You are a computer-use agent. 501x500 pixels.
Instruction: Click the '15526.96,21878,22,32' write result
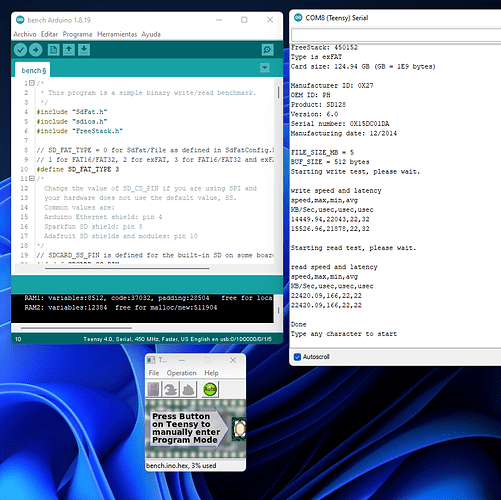pos(330,228)
